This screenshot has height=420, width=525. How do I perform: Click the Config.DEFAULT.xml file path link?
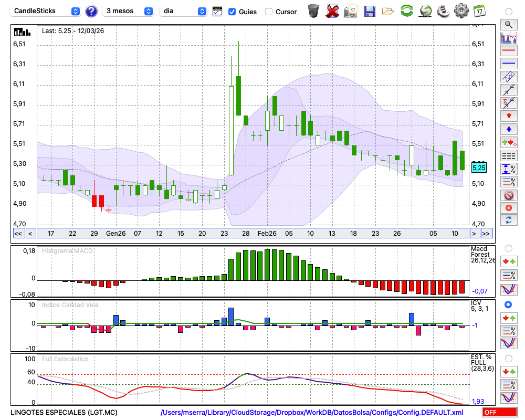click(312, 412)
